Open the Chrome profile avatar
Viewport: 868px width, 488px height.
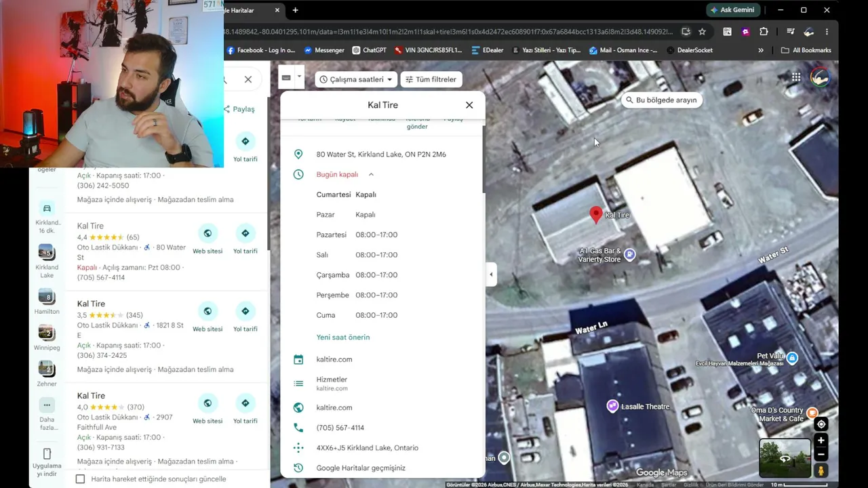click(808, 32)
